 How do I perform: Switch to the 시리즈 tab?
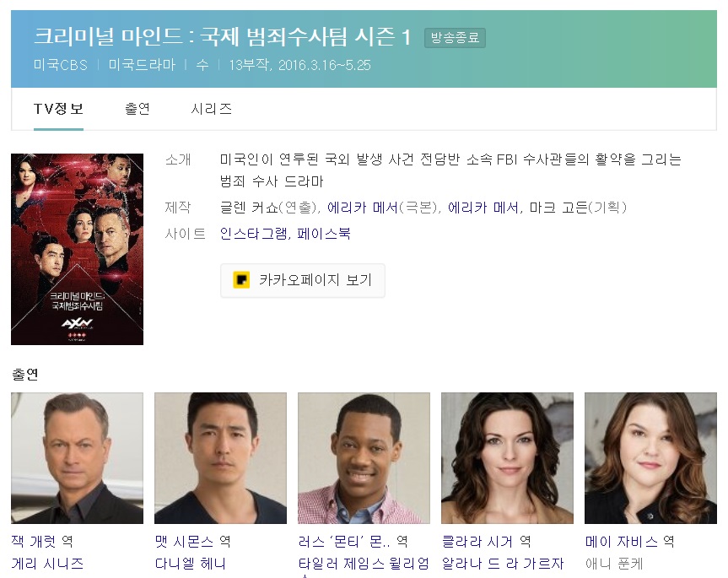pos(211,109)
